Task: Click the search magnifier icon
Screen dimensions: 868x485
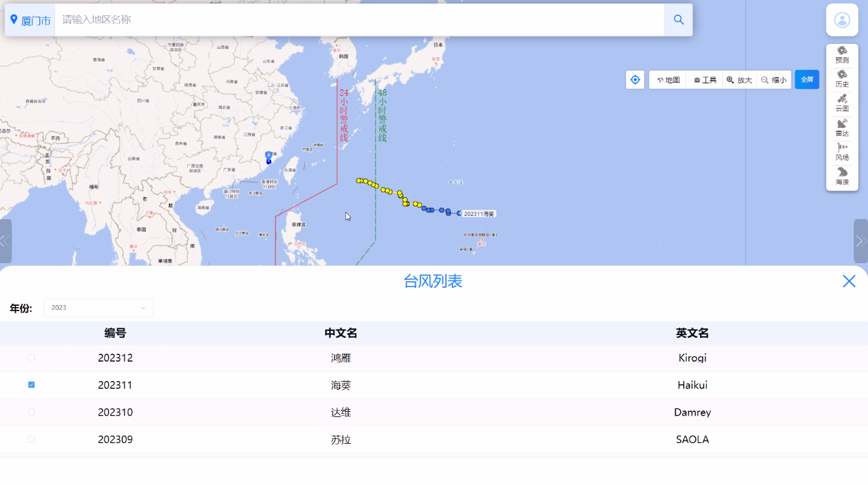Action: pyautogui.click(x=678, y=20)
